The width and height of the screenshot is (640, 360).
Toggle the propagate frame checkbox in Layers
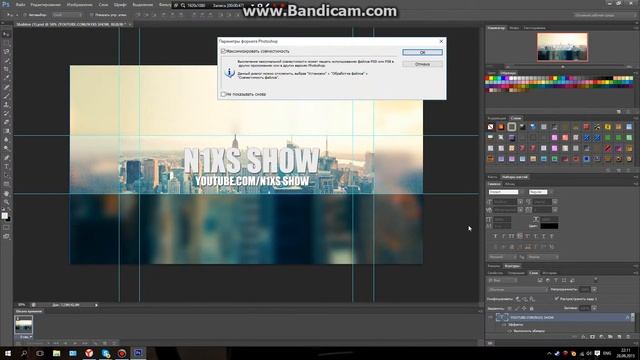[x=556, y=299]
